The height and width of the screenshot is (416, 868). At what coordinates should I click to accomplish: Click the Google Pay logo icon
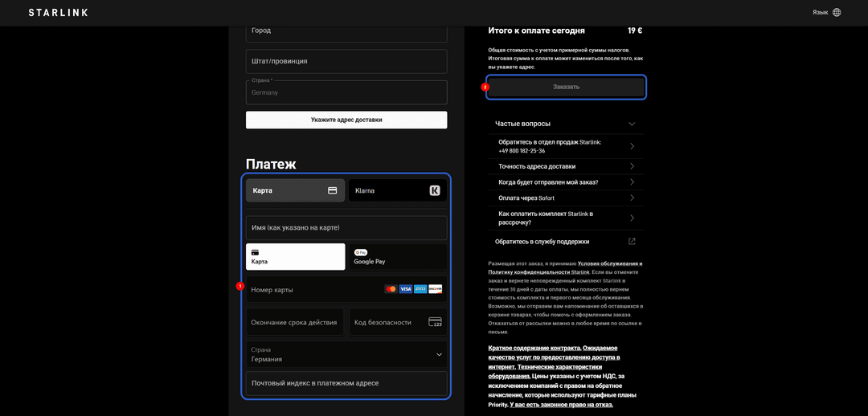pyautogui.click(x=362, y=252)
